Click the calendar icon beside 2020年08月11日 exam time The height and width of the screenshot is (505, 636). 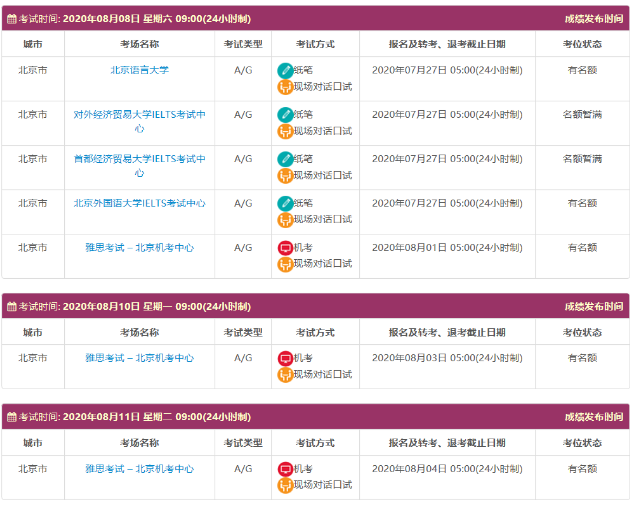coord(12,417)
